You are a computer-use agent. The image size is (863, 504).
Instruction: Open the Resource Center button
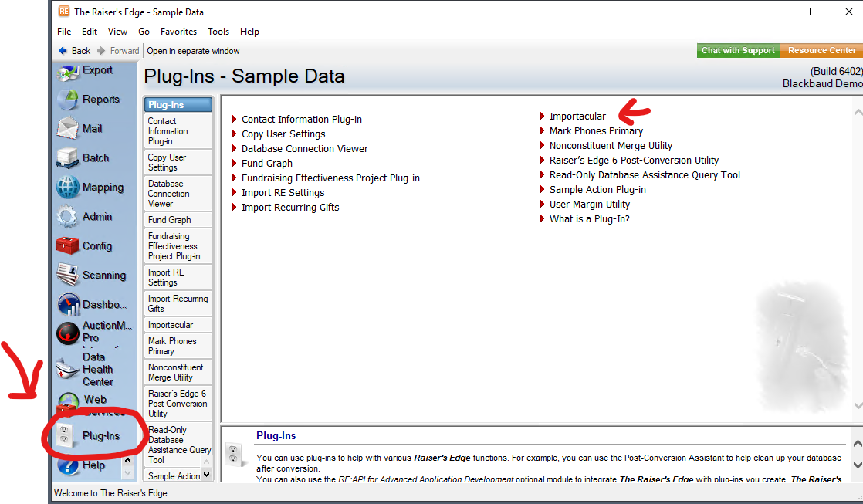(822, 51)
